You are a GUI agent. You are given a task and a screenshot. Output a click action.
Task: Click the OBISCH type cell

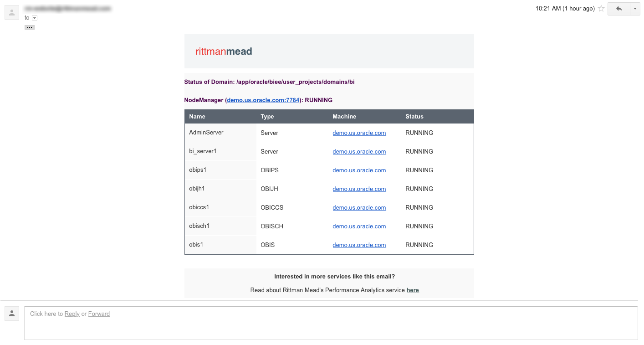272,227
